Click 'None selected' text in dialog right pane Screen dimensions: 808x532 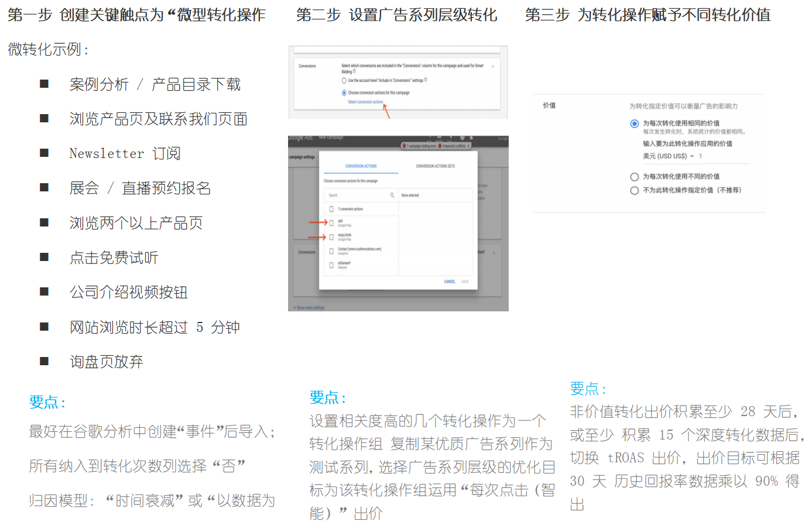(x=410, y=195)
